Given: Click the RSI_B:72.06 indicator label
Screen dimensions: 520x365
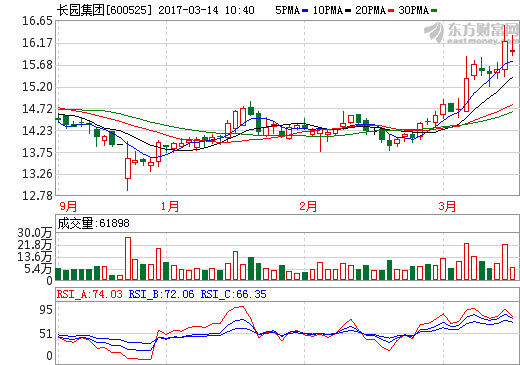Looking at the screenshot, I should point(161,294).
